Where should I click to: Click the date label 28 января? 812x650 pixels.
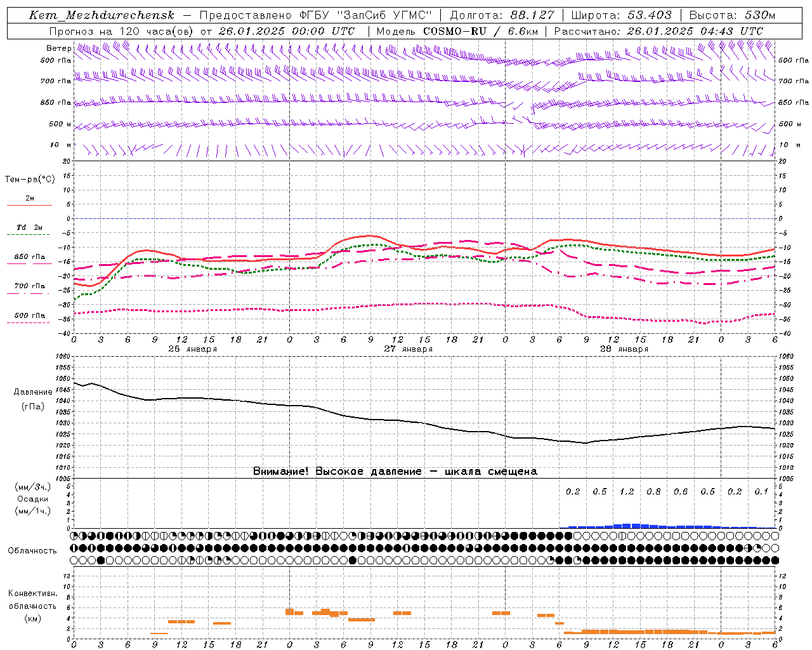pos(624,349)
